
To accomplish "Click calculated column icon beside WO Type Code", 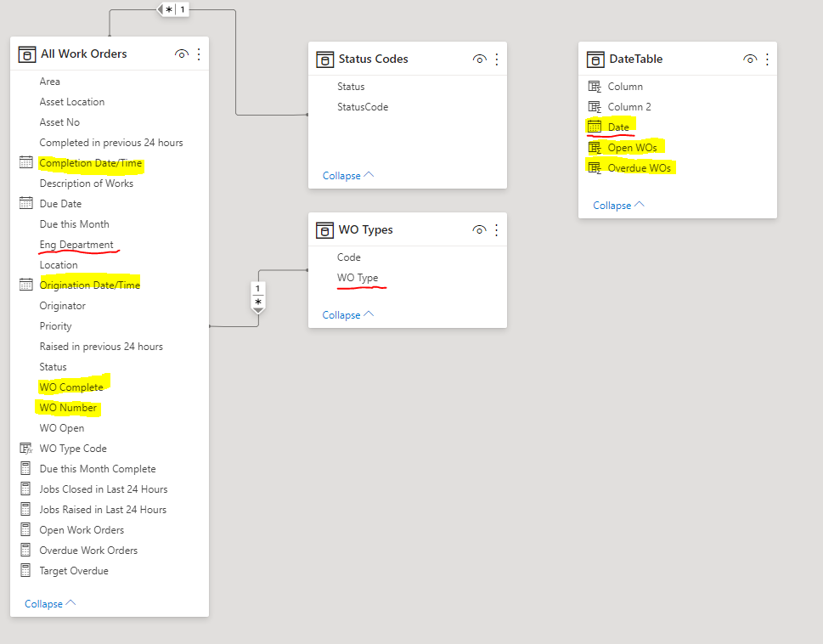I will [25, 449].
